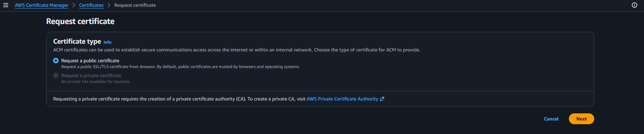Open the info panel circle icon

tap(635, 5)
